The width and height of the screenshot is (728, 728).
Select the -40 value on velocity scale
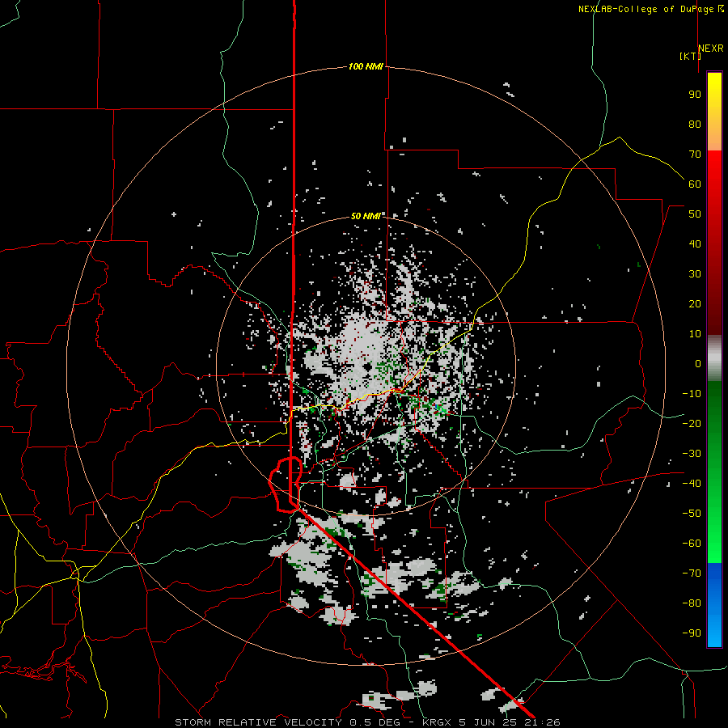click(x=692, y=484)
